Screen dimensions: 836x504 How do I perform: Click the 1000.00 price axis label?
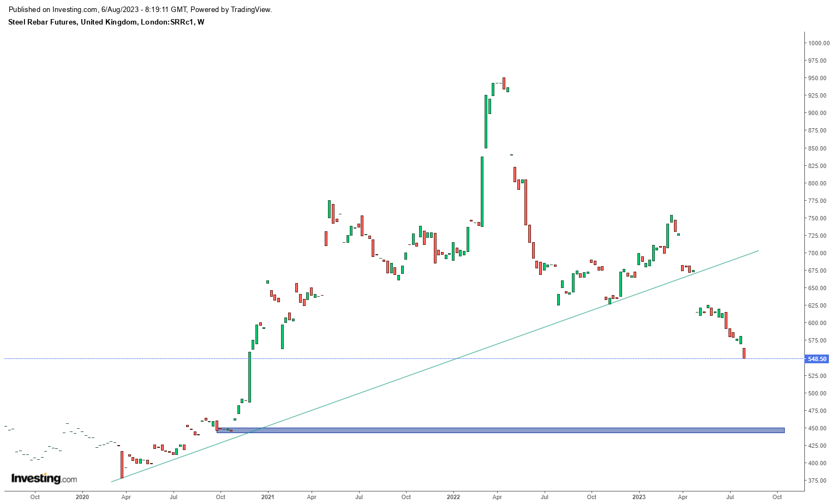click(x=818, y=43)
